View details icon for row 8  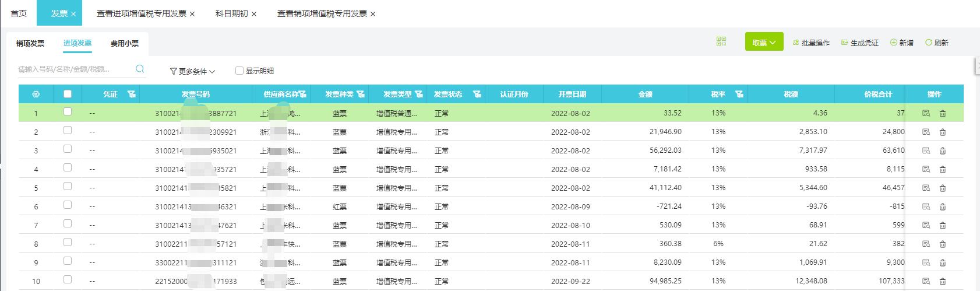pos(926,244)
